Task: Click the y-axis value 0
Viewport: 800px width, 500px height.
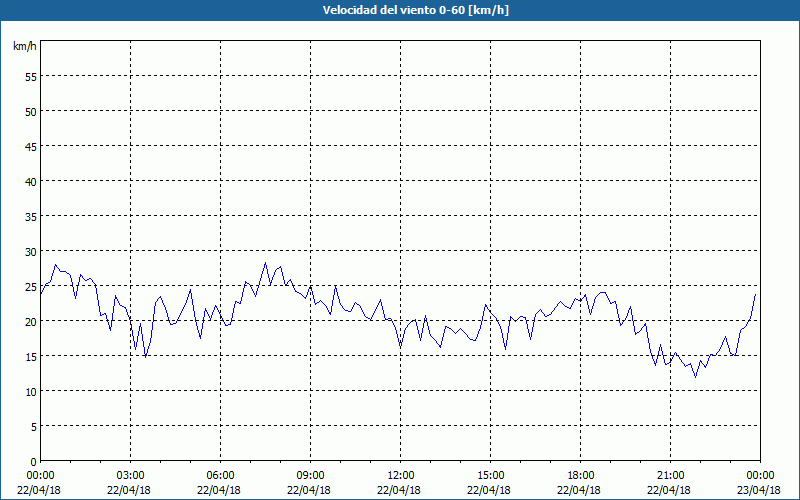Action: click(x=34, y=462)
